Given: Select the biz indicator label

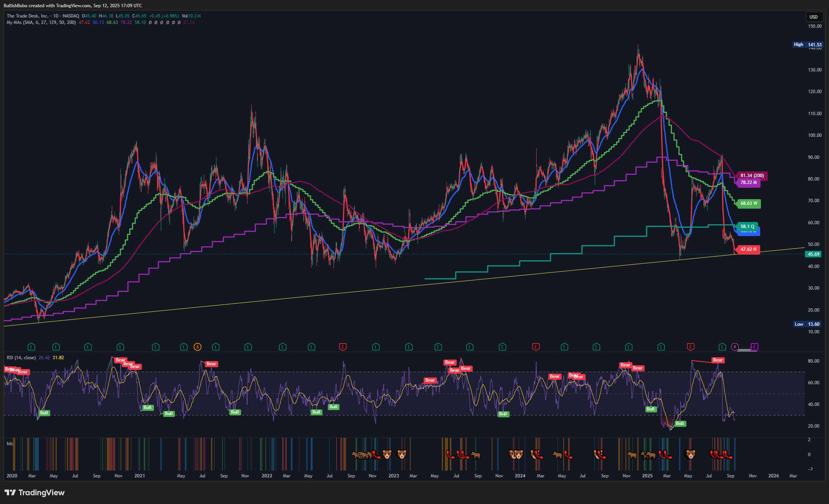Looking at the screenshot, I should tap(10, 444).
